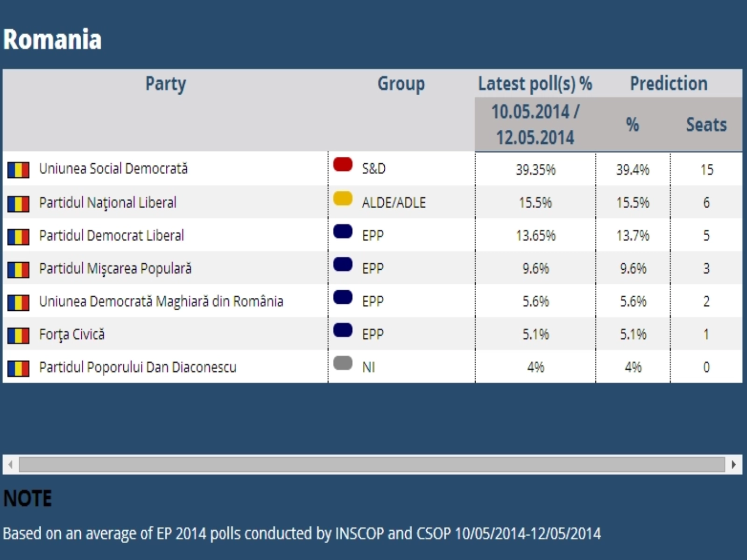Click the scrollbar's right arrow

[x=734, y=464]
